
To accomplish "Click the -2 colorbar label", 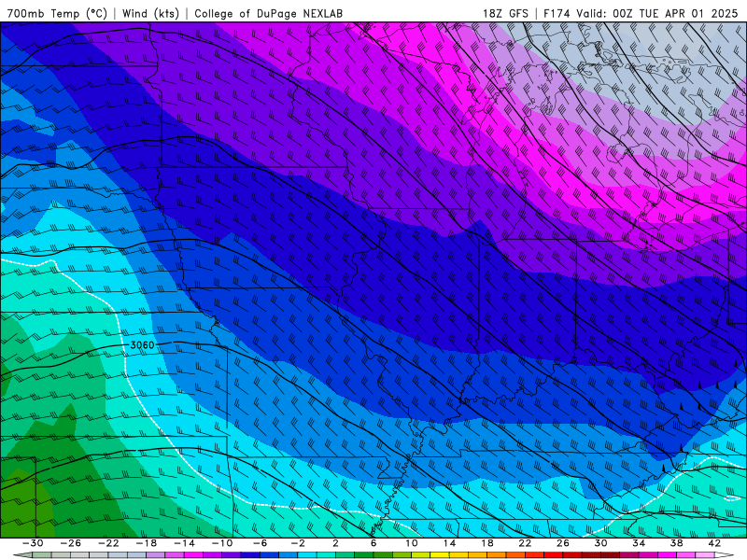I will (x=298, y=543).
